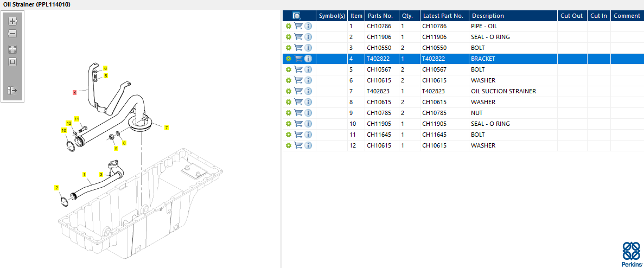Image resolution: width=644 pixels, height=268 pixels.
Task: Show info for item 6 WASHER
Action: [x=309, y=80]
